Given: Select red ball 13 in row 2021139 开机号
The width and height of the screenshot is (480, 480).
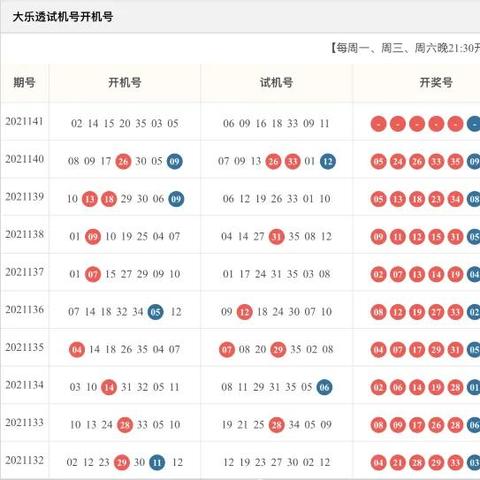Looking at the screenshot, I should coord(90,199).
